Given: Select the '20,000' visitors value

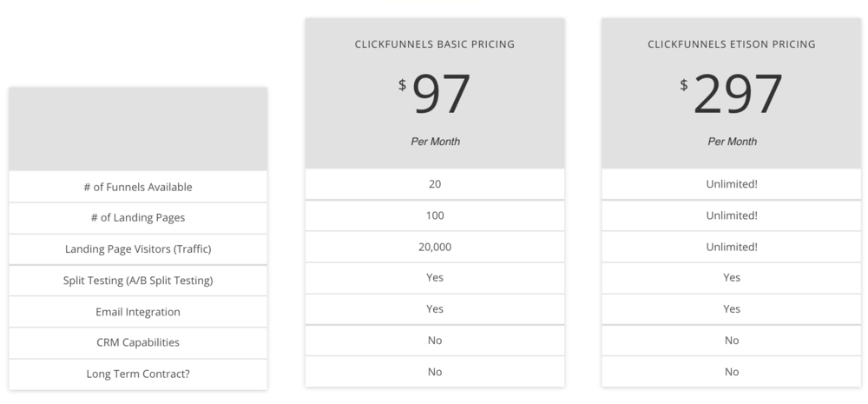Looking at the screenshot, I should pyautogui.click(x=435, y=247).
